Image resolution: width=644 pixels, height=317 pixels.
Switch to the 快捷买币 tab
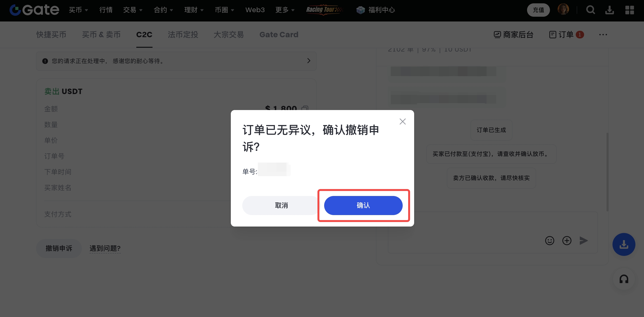51,35
